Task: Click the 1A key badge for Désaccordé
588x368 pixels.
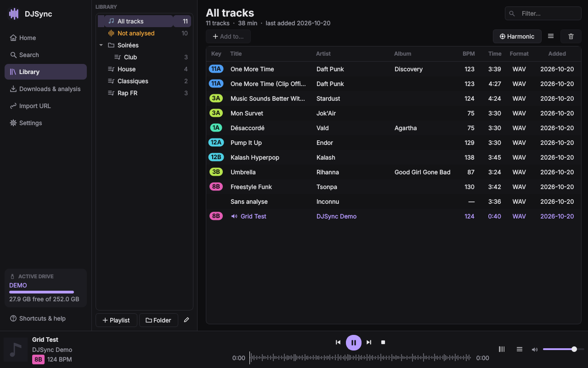Action: 216,128
